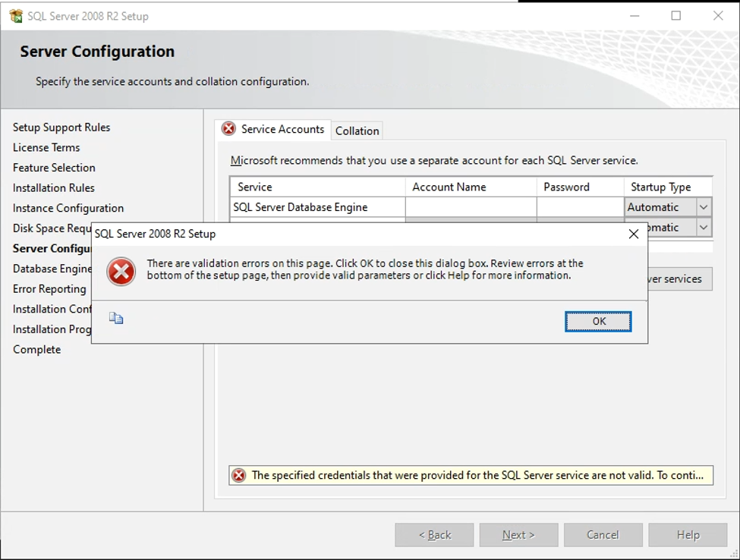Expand Startup Type dropdown for Database Engine

tap(704, 207)
